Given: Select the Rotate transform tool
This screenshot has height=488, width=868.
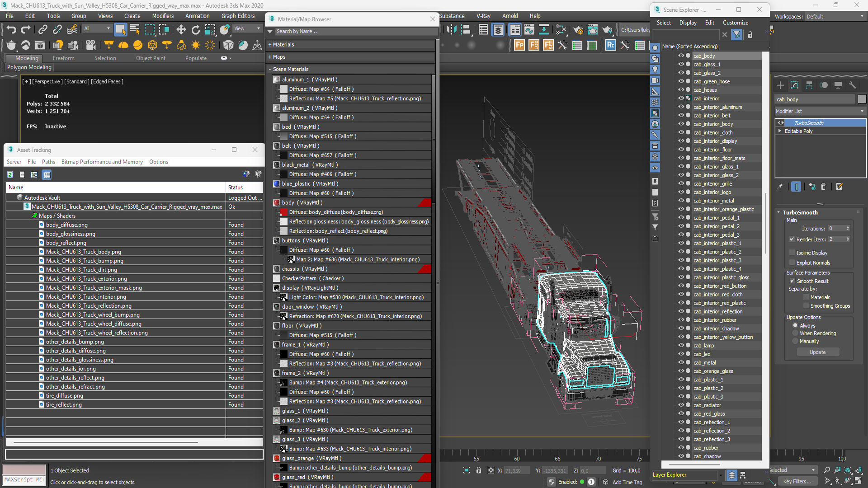Looking at the screenshot, I should tap(195, 30).
